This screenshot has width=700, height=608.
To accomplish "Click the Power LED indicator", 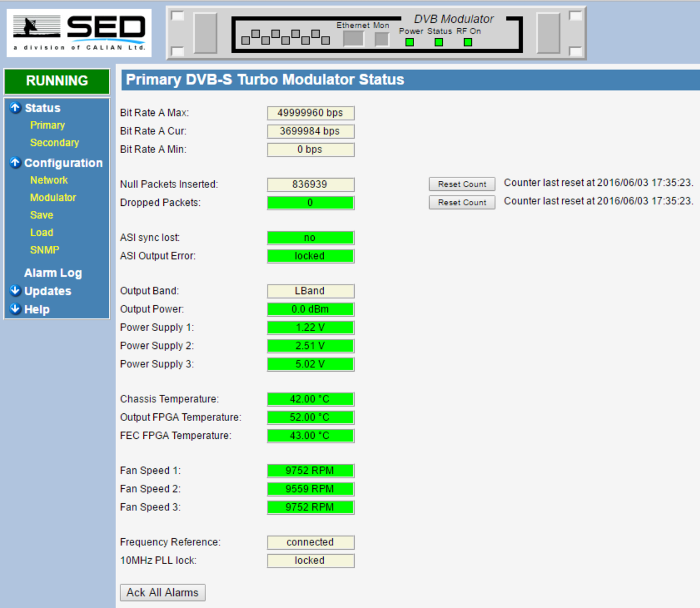I will pos(410,42).
